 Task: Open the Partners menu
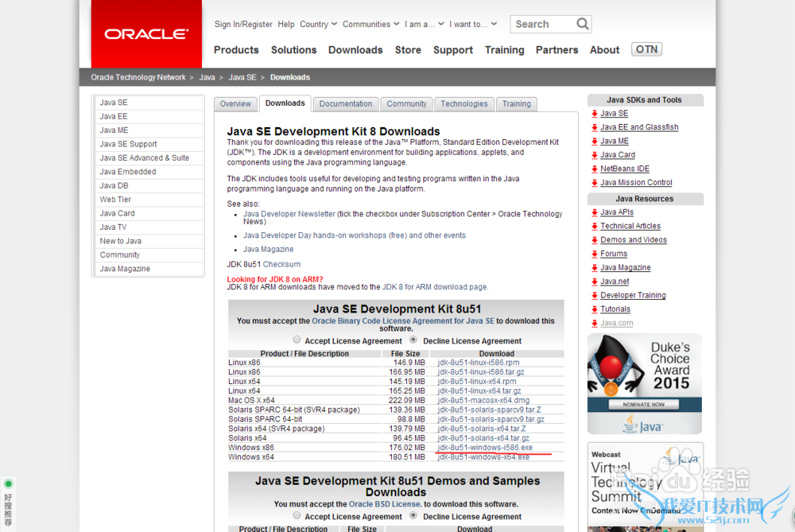556,49
